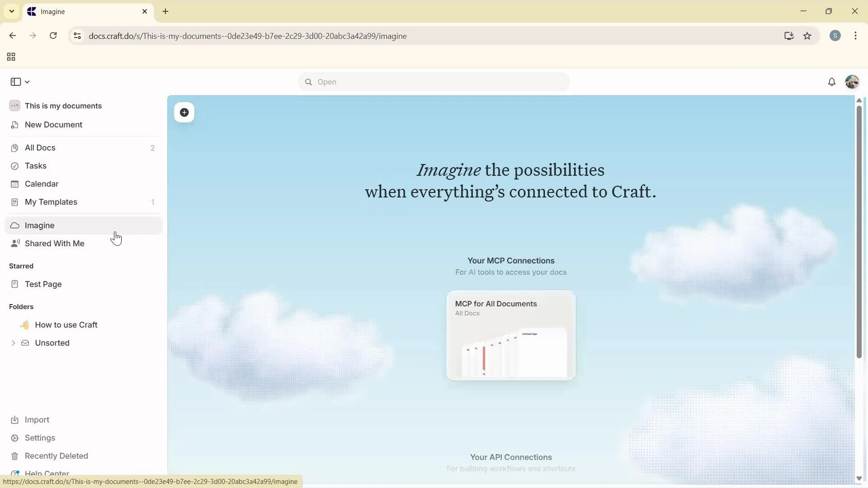Open Recently Deleted

[56, 456]
